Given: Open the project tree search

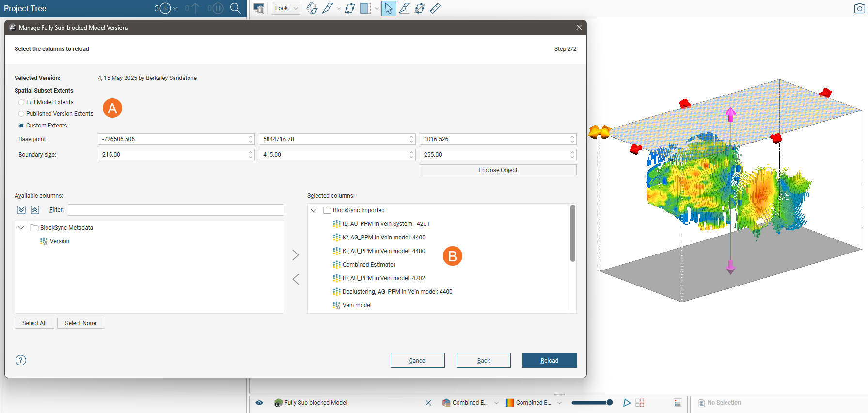Looking at the screenshot, I should pyautogui.click(x=235, y=8).
